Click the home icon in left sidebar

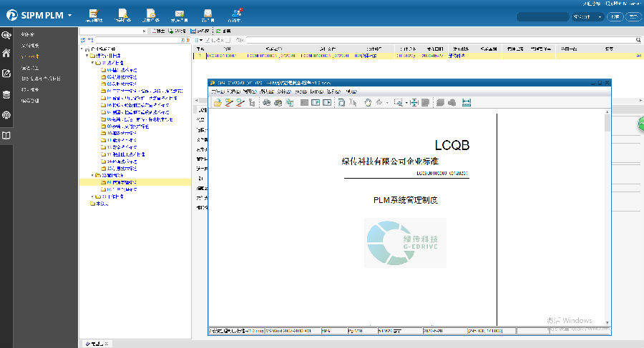(x=6, y=53)
